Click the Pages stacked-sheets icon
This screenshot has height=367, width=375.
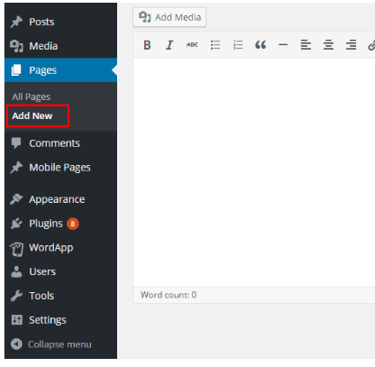pos(16,70)
